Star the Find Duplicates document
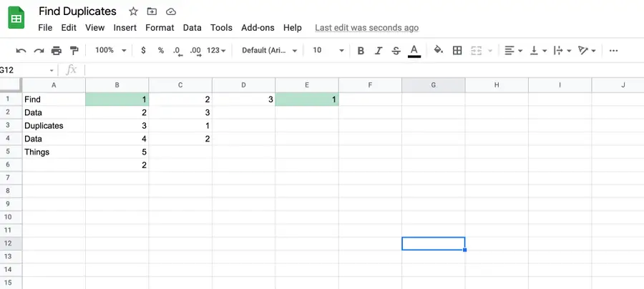This screenshot has width=644, height=289. (x=133, y=12)
